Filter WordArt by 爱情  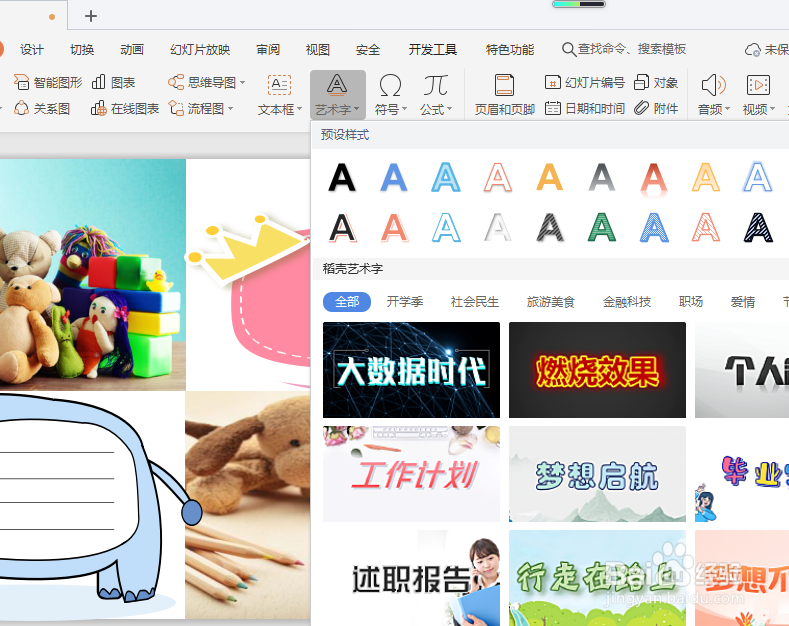tap(743, 302)
